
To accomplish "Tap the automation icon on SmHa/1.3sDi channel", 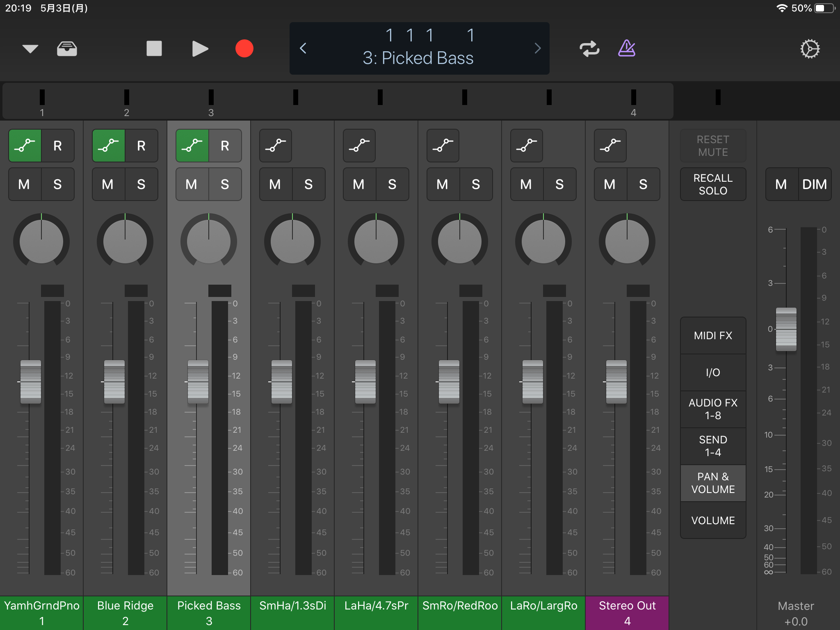I will tap(275, 146).
